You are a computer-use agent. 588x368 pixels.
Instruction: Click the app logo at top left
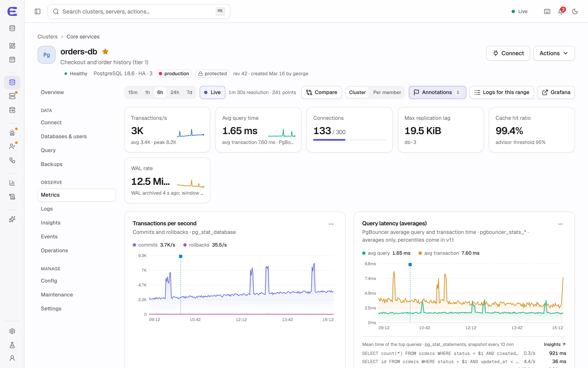tap(12, 11)
